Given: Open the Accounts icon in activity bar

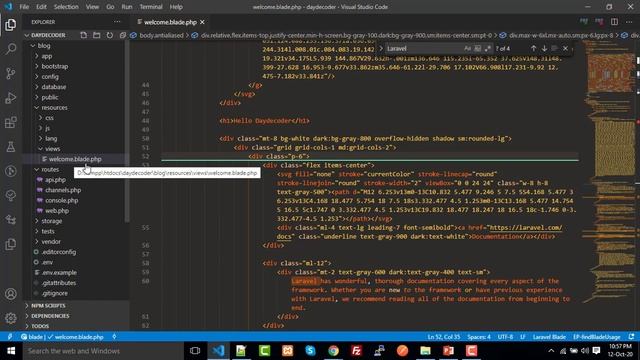Looking at the screenshot, I should pos(11,294).
